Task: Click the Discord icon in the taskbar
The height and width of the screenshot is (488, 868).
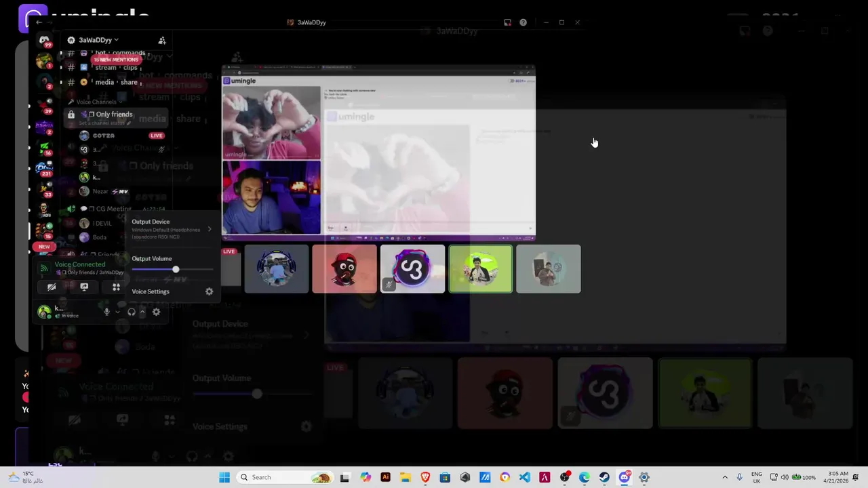Action: (625, 477)
